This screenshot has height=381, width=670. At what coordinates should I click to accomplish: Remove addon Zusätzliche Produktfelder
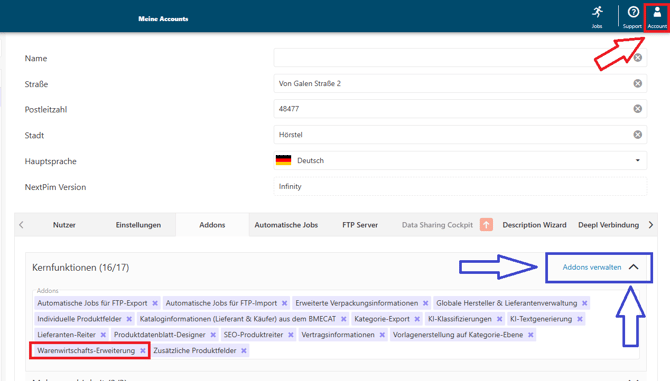[x=244, y=351]
